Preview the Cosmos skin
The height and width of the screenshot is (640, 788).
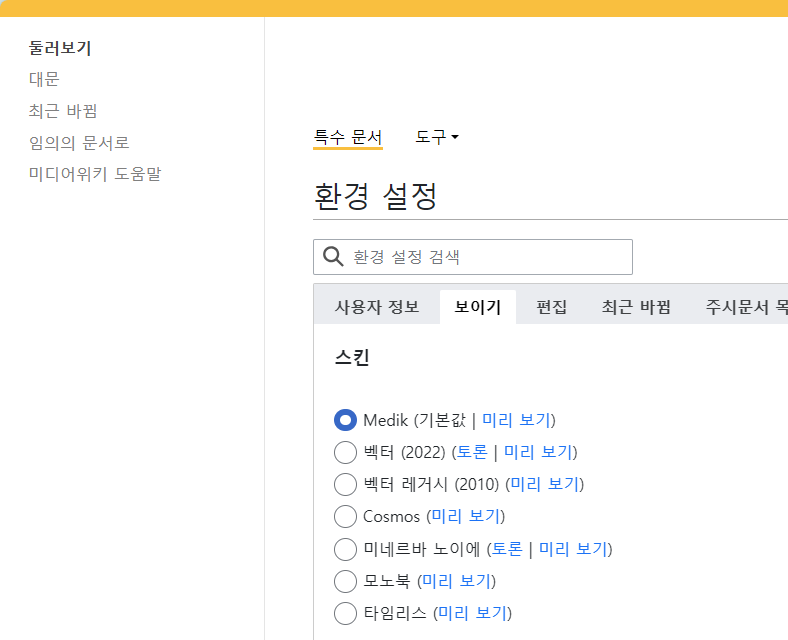pyautogui.click(x=466, y=516)
